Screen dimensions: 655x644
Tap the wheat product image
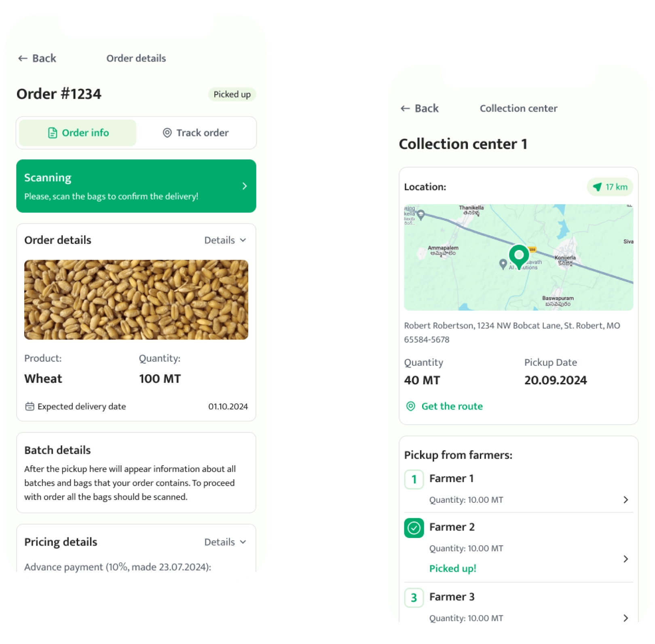[x=136, y=300]
